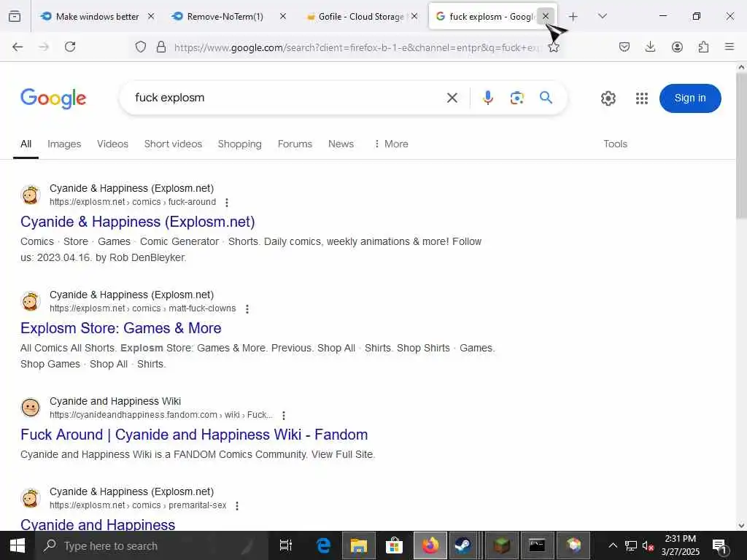Open the Google apps grid

pyautogui.click(x=642, y=98)
